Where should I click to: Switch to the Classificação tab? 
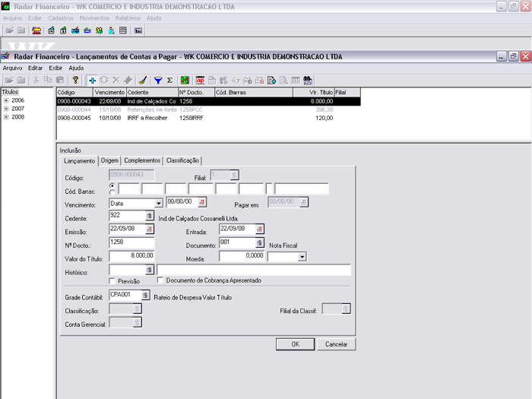tap(182, 160)
